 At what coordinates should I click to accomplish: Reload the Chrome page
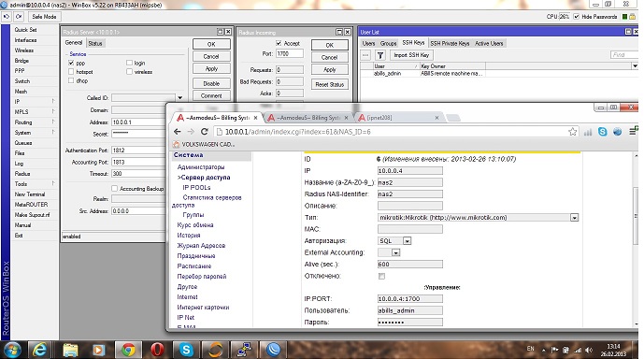pos(205,132)
